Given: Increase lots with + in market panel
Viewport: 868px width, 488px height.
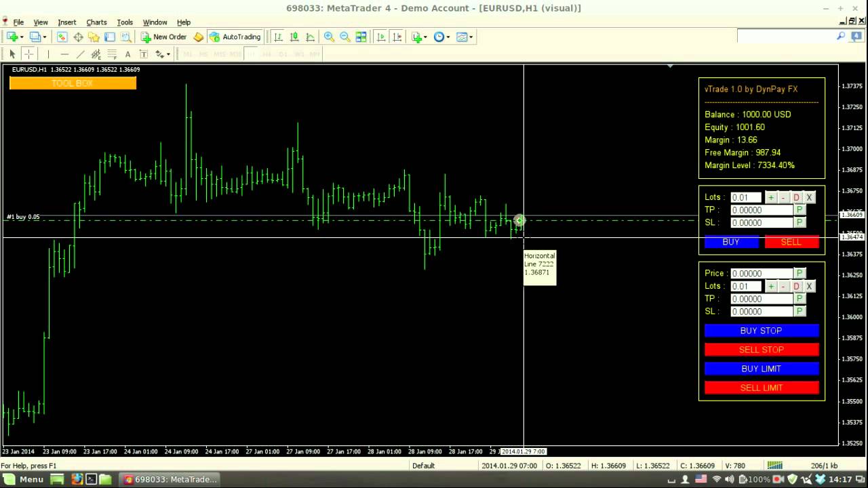Looking at the screenshot, I should pos(771,197).
